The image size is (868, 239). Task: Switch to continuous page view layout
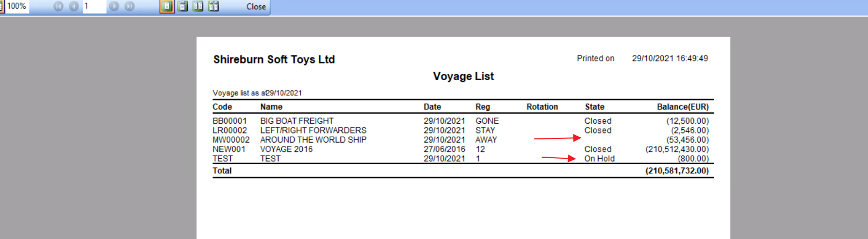[x=183, y=6]
